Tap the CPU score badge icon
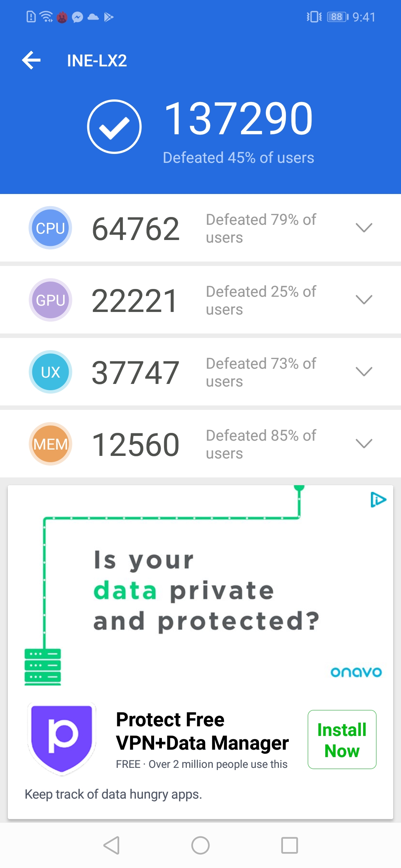This screenshot has width=401, height=868. [x=50, y=228]
